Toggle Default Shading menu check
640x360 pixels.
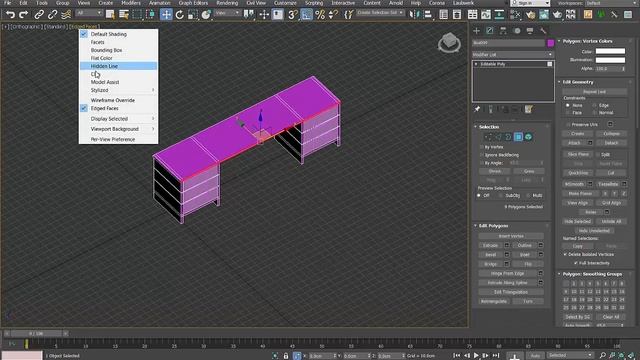84,34
